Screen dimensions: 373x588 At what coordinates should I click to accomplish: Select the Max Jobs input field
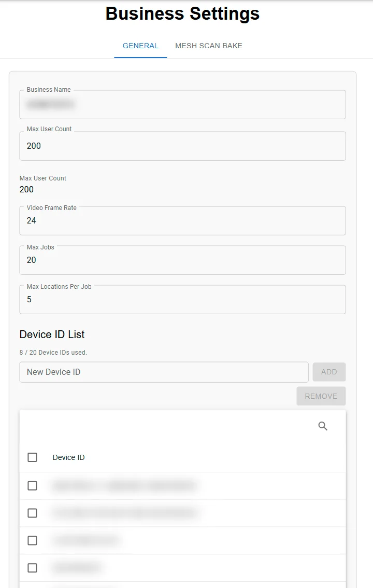(x=182, y=260)
